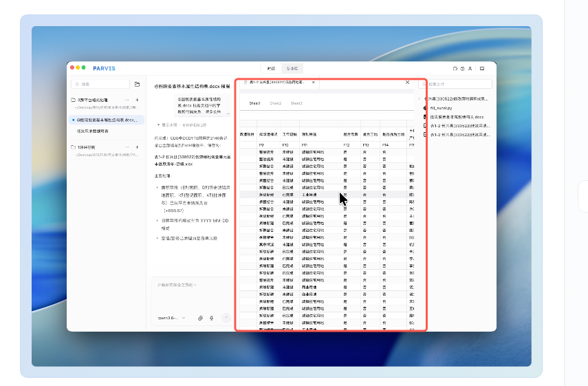
Task: Select the highlighted docx conversation in sidebar
Action: (107, 120)
